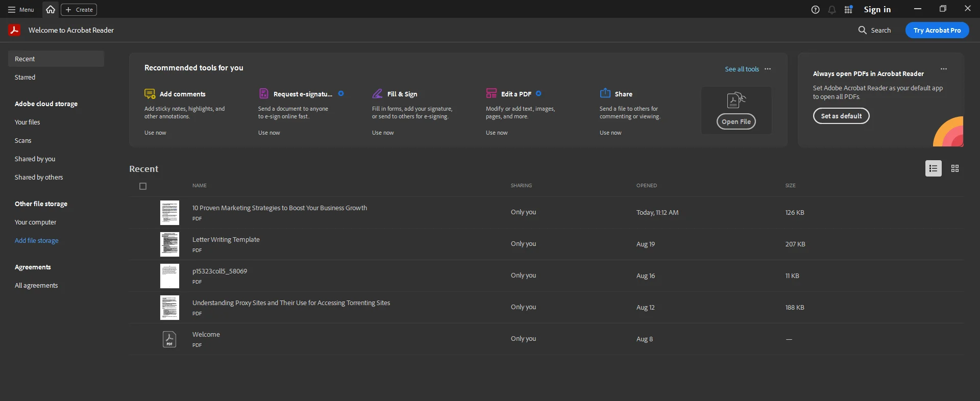Click Use now under Fill & Sign
This screenshot has height=401, width=980.
[x=383, y=133]
